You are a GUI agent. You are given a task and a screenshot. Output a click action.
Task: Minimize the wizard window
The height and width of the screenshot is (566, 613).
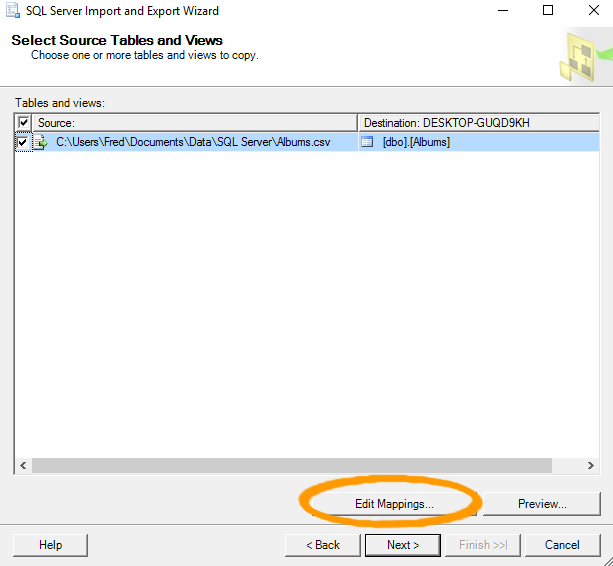[503, 11]
